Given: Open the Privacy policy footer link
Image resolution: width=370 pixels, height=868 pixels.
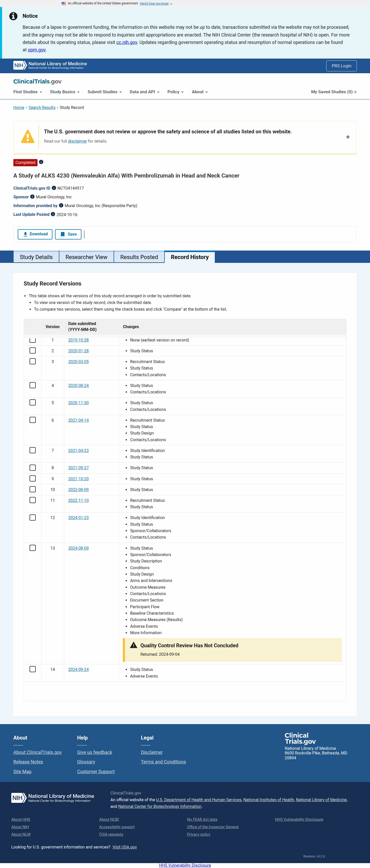Looking at the screenshot, I should (199, 835).
